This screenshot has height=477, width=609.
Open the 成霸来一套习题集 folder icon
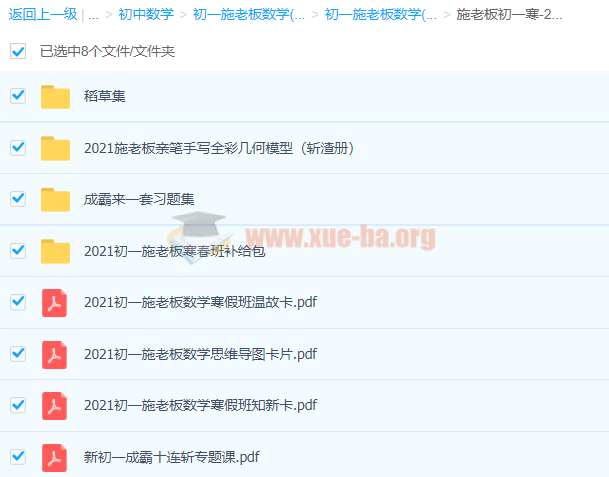[x=55, y=200]
